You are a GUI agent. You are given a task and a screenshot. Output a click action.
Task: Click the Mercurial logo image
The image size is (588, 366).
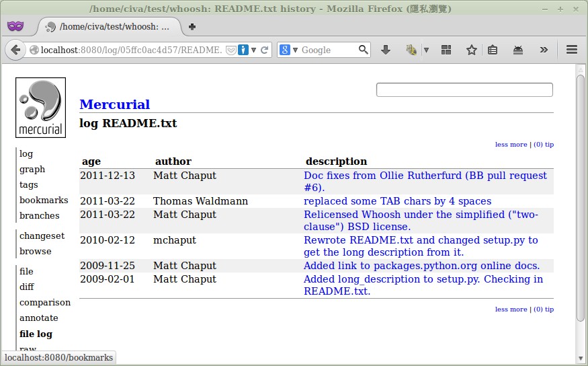pyautogui.click(x=40, y=108)
